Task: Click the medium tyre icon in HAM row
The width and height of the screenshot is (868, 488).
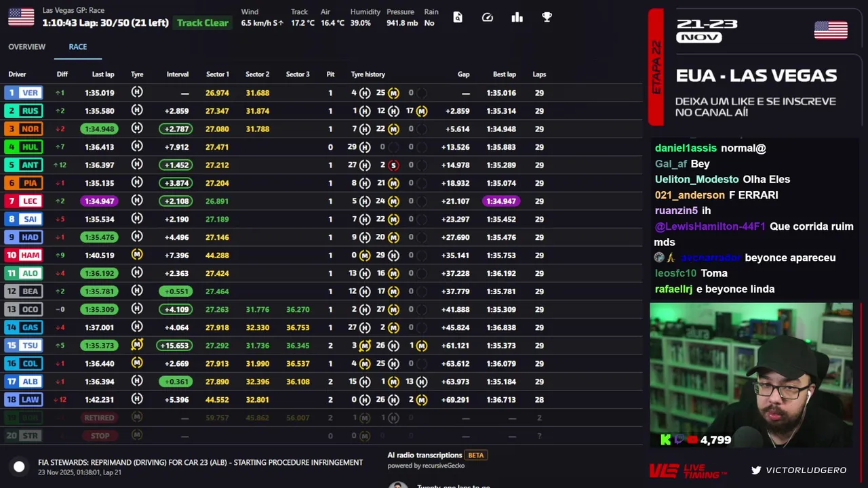Action: coord(137,255)
